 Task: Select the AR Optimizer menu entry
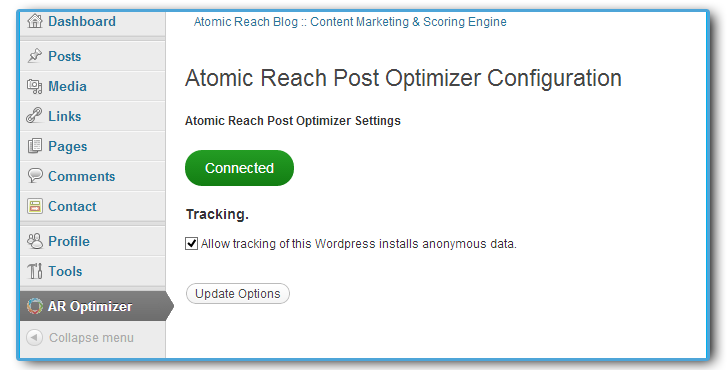[x=93, y=306]
